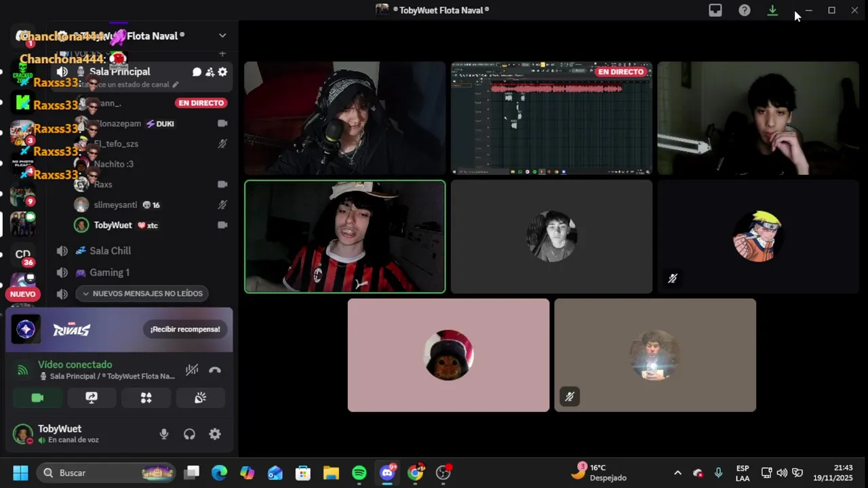This screenshot has width=868, height=488.
Task: Focus the AC Milan jersey webcam tile
Action: 344,237
